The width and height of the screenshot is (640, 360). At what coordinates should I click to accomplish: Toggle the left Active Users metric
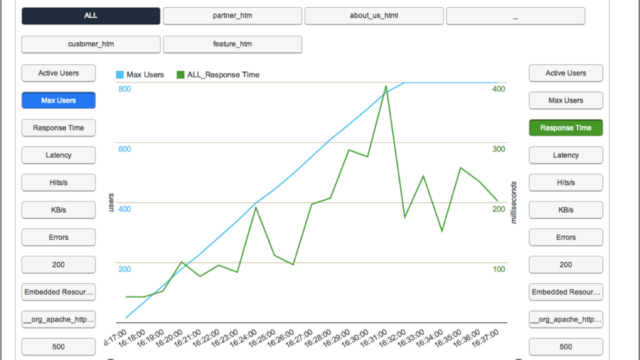pyautogui.click(x=58, y=73)
